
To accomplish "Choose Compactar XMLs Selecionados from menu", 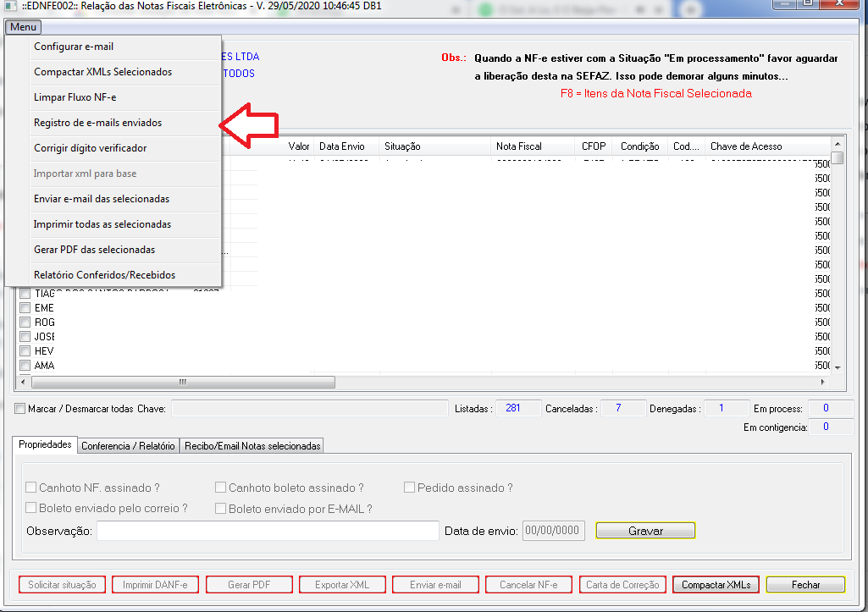I will click(102, 72).
